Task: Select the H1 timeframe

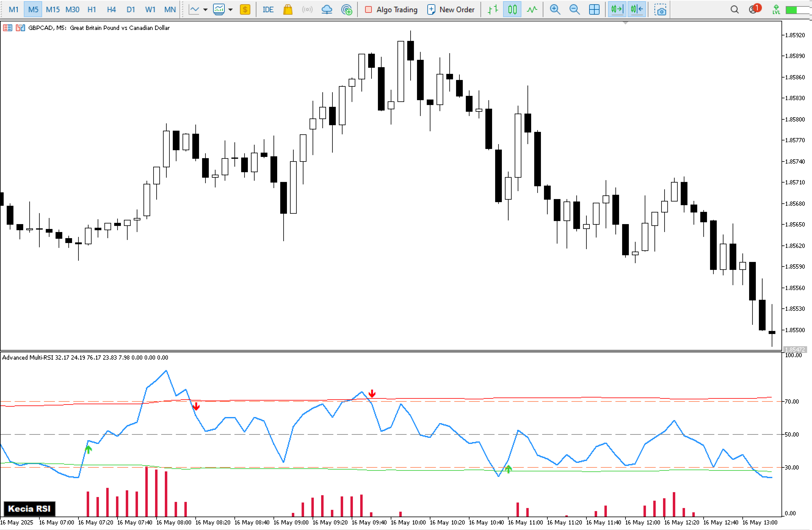Action: (92, 9)
